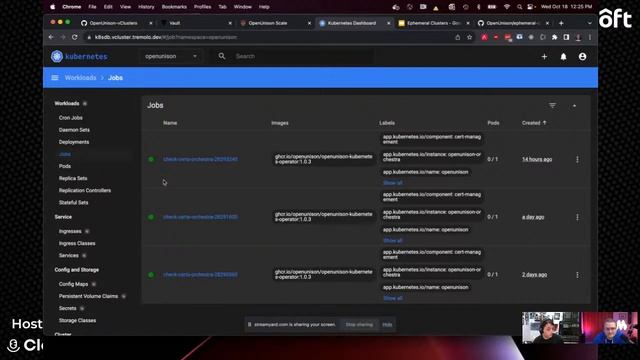This screenshot has height=360, width=640.
Task: Open the user account profile icon
Action: [582, 57]
